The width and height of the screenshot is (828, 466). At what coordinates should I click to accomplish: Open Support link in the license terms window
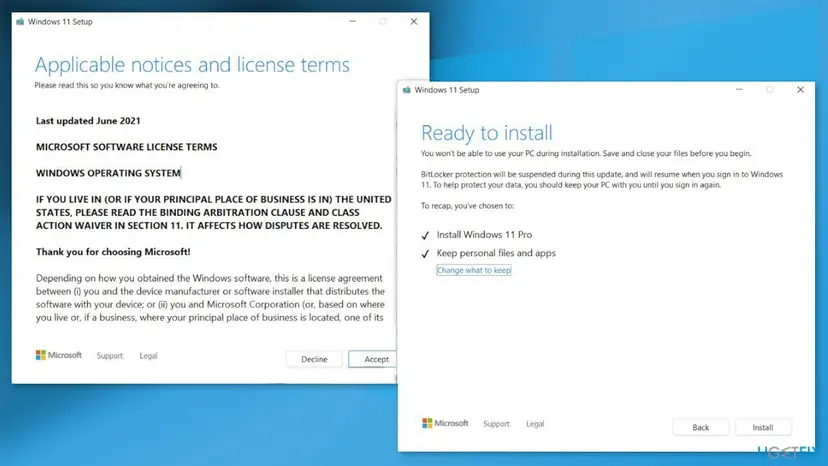point(109,356)
